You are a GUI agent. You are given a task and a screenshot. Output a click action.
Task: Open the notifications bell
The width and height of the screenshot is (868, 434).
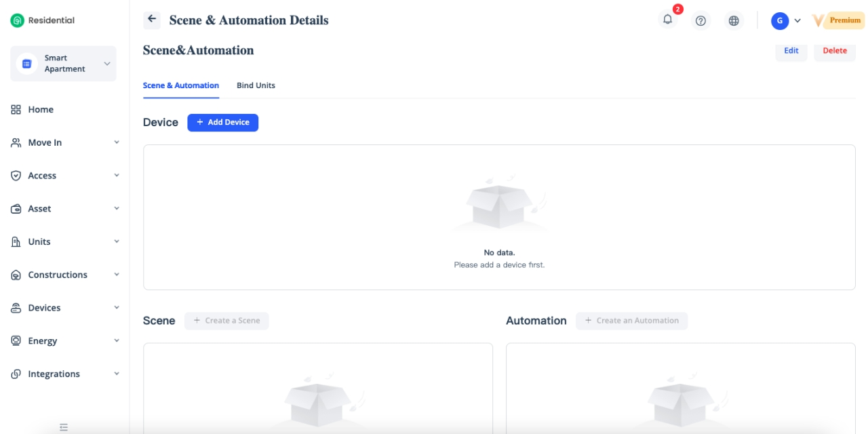pyautogui.click(x=668, y=20)
